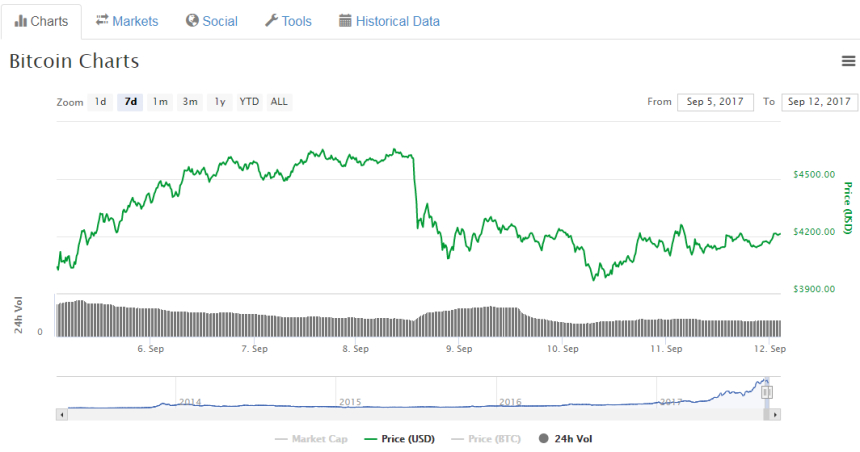860x452 pixels.
Task: Click the $4500.00 axis label
Action: tap(814, 174)
